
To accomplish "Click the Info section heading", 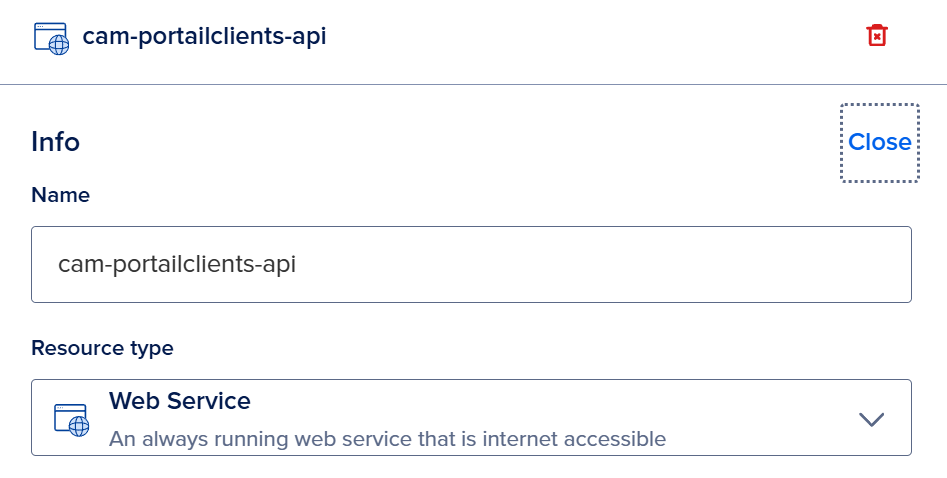I will (55, 142).
